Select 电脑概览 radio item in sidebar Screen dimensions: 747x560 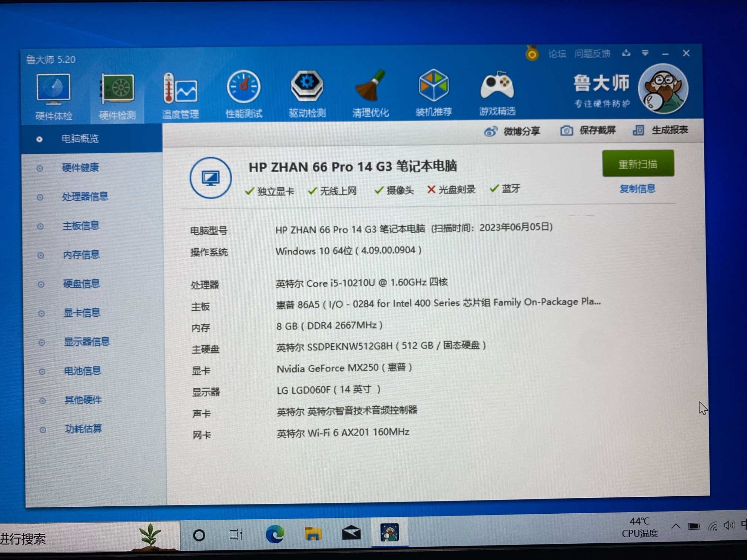click(80, 139)
